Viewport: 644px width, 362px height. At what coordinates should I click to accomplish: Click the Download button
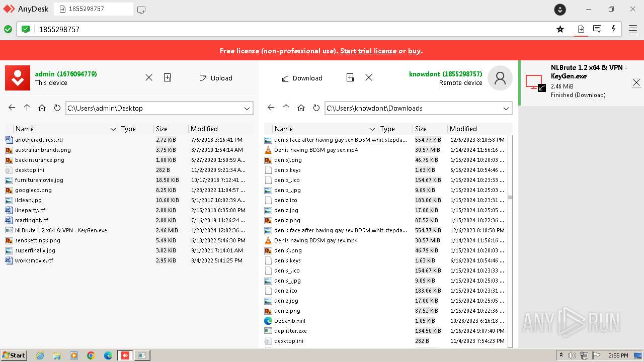[x=302, y=78]
